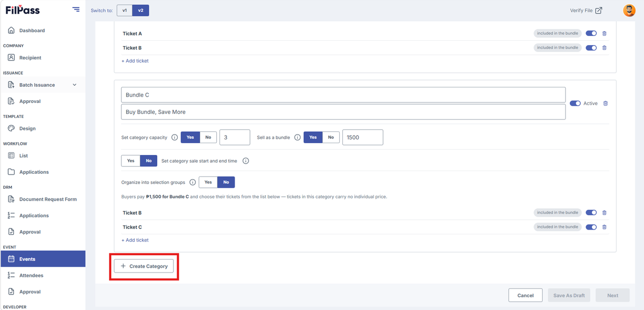Click the Batch Issuance icon

[11, 85]
